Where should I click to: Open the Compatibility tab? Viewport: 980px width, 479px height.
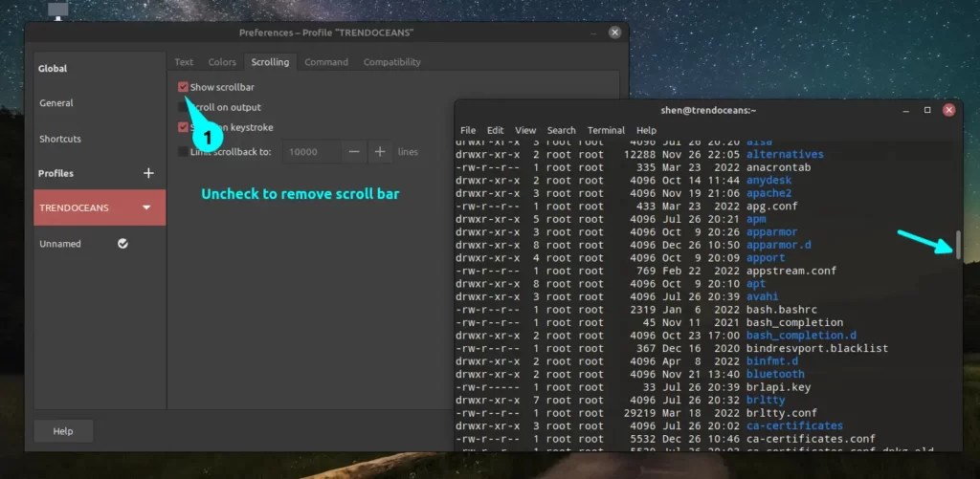coord(391,62)
